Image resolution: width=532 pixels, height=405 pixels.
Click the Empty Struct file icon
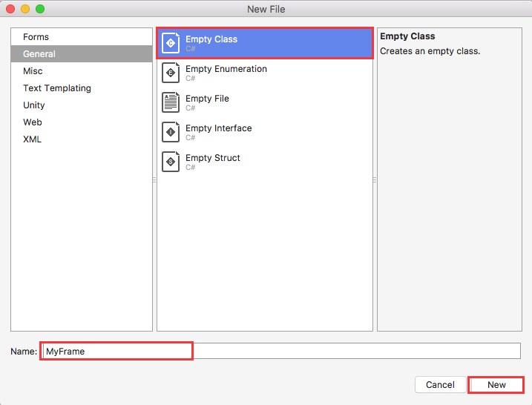pos(171,162)
